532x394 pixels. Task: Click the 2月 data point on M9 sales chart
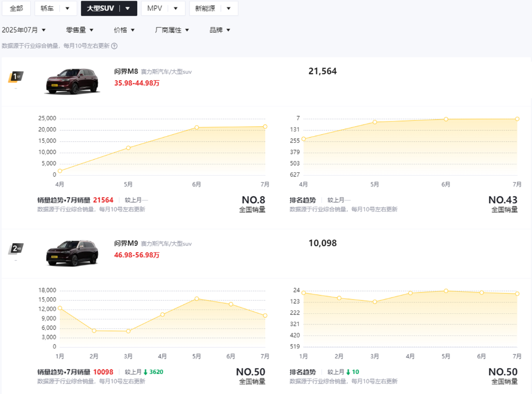[x=94, y=330]
